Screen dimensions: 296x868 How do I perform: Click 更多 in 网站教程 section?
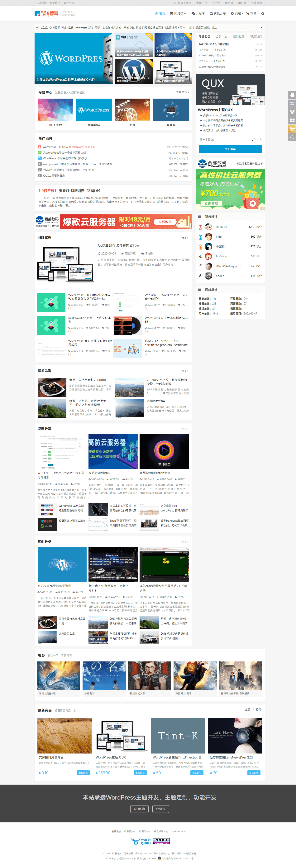[x=185, y=238]
